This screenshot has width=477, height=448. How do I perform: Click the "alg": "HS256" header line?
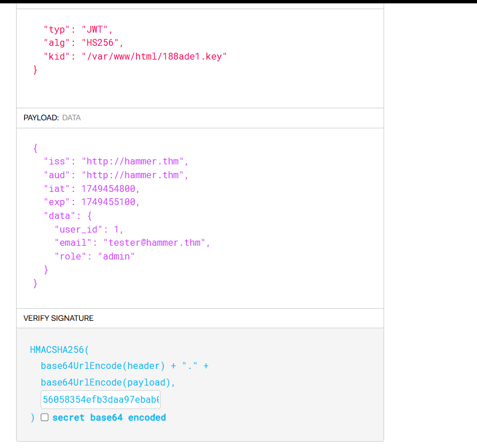click(84, 42)
